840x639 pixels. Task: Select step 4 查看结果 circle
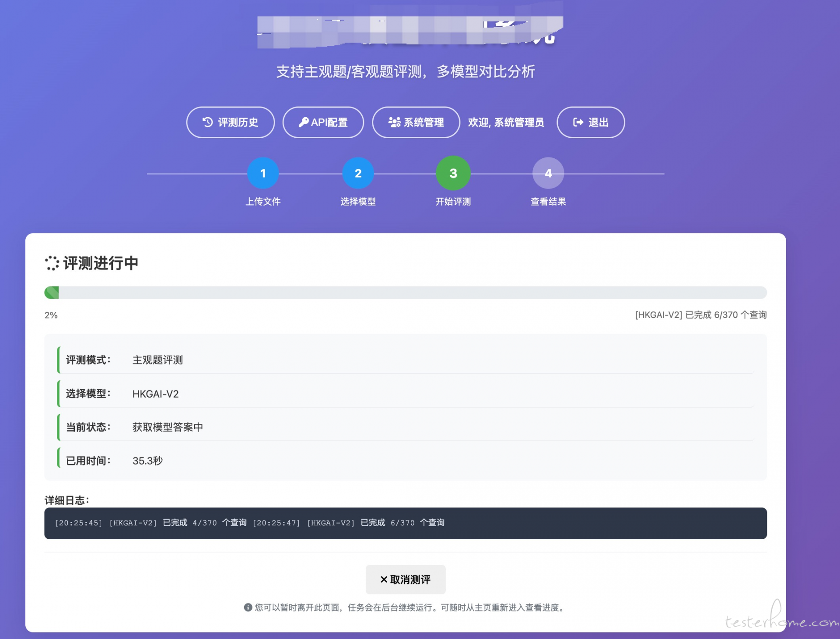click(548, 173)
